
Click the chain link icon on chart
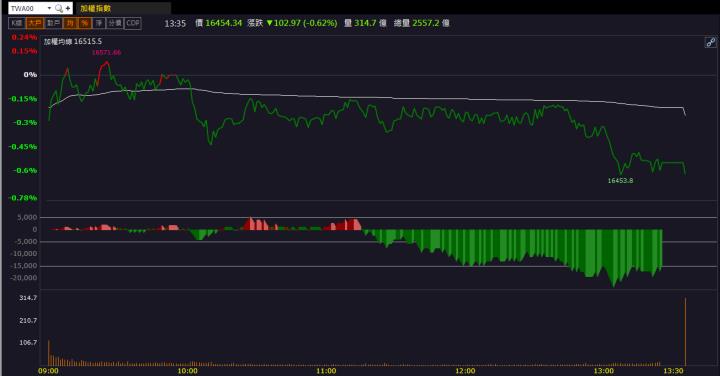click(x=710, y=43)
